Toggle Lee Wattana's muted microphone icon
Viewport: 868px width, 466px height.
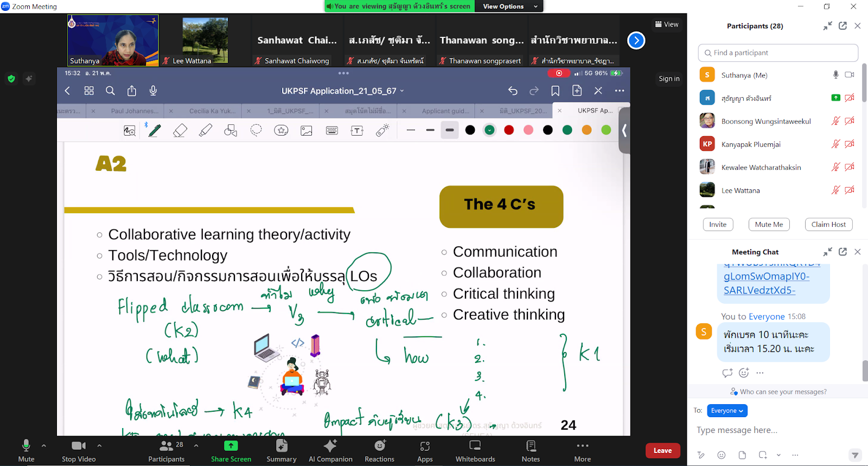click(x=836, y=190)
